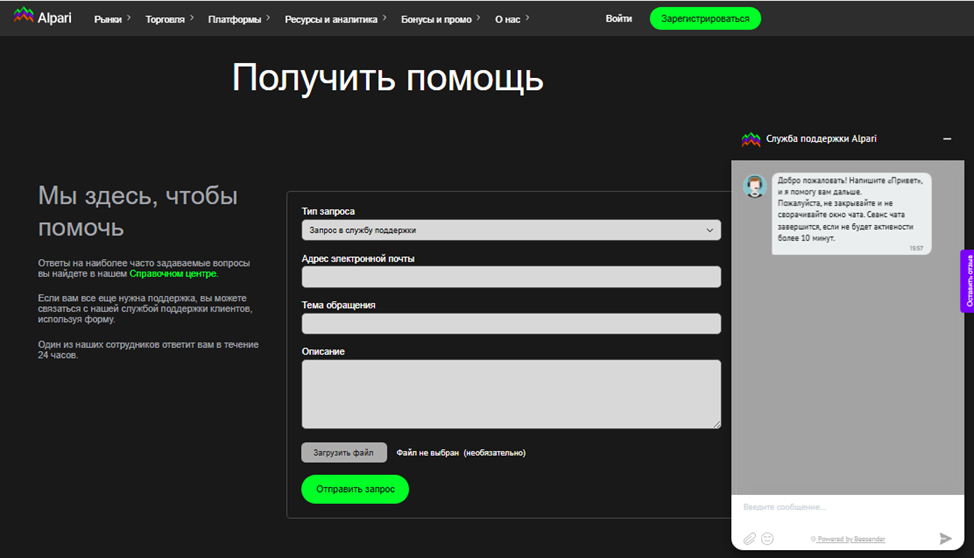Click Powered by Beesender link
974x558 pixels.
tap(850, 539)
